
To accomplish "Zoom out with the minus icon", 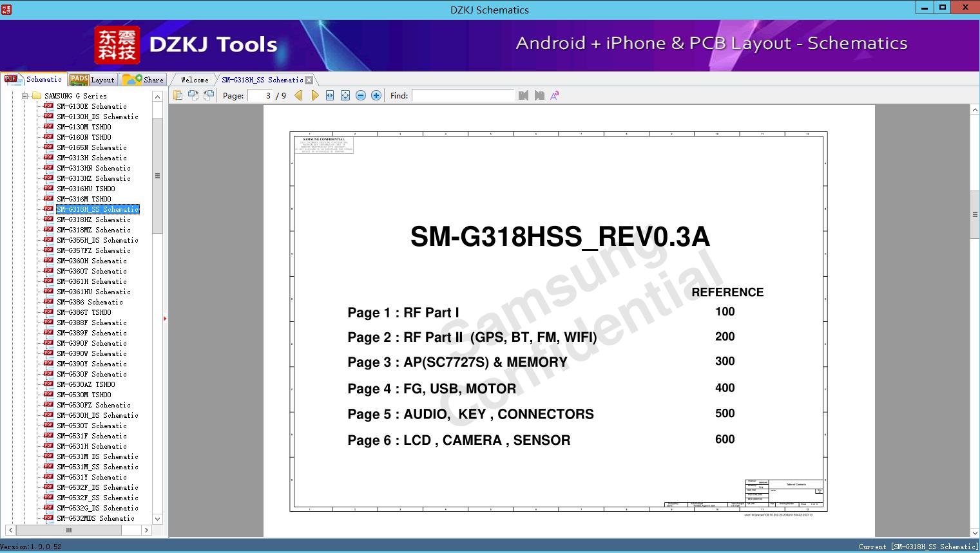I will [x=361, y=95].
